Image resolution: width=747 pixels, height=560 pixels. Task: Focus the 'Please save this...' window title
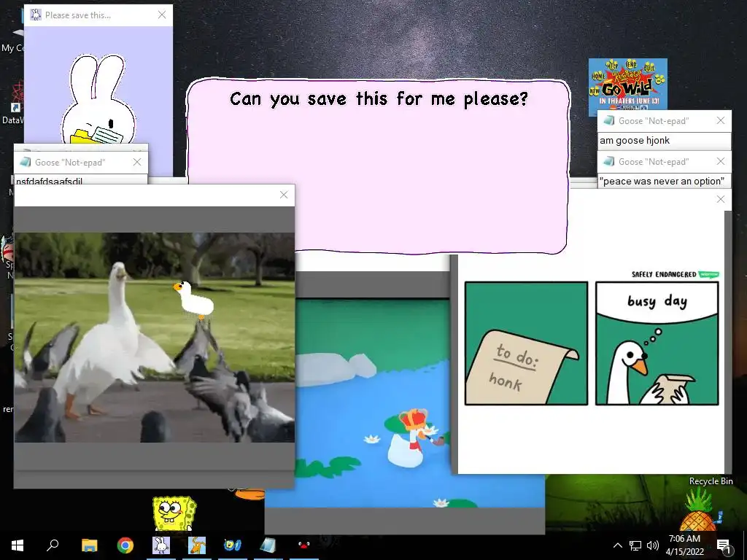coord(78,15)
